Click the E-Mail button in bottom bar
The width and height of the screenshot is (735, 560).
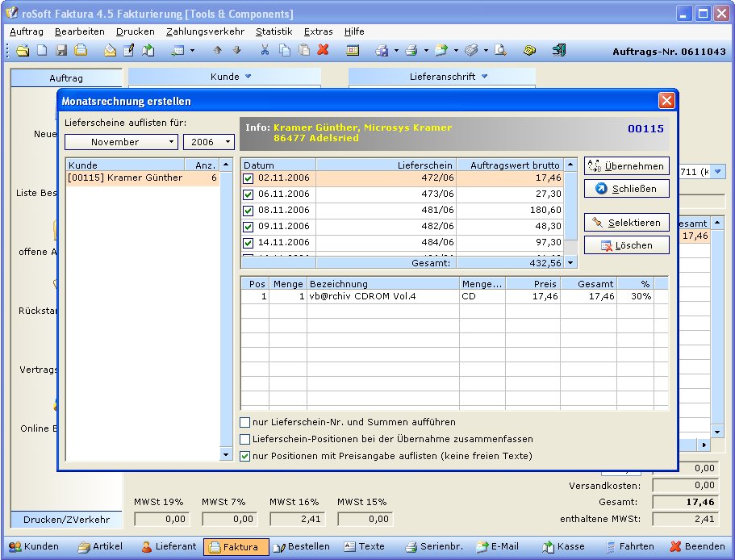(499, 546)
